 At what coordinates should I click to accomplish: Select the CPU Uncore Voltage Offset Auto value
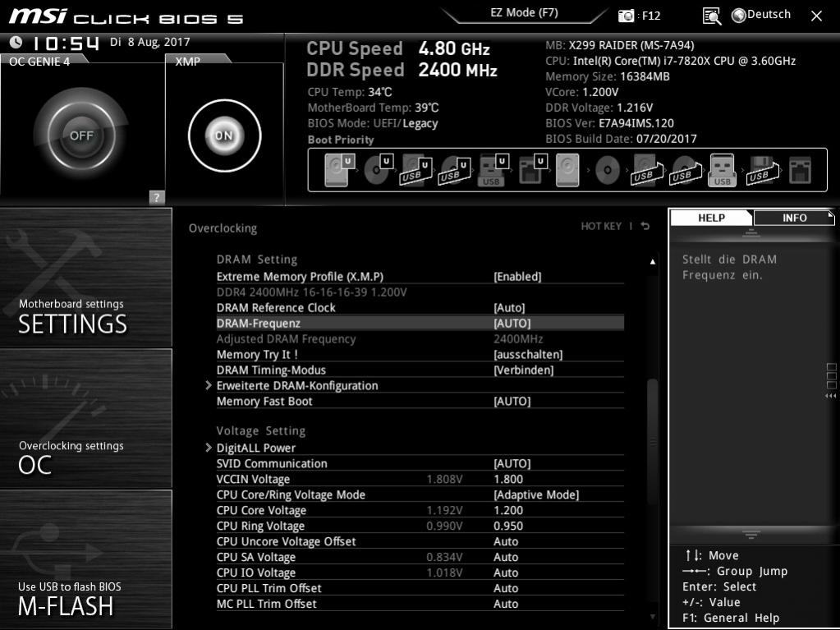[506, 540]
